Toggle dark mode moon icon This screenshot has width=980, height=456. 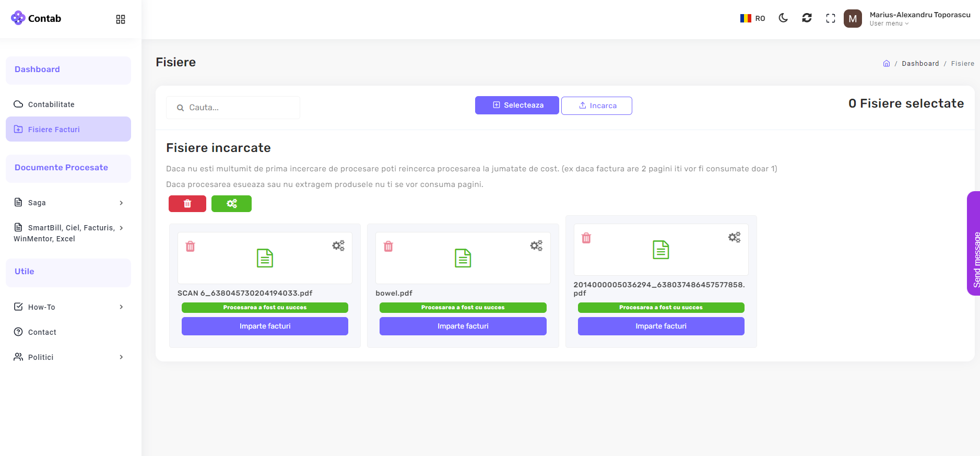click(x=783, y=18)
